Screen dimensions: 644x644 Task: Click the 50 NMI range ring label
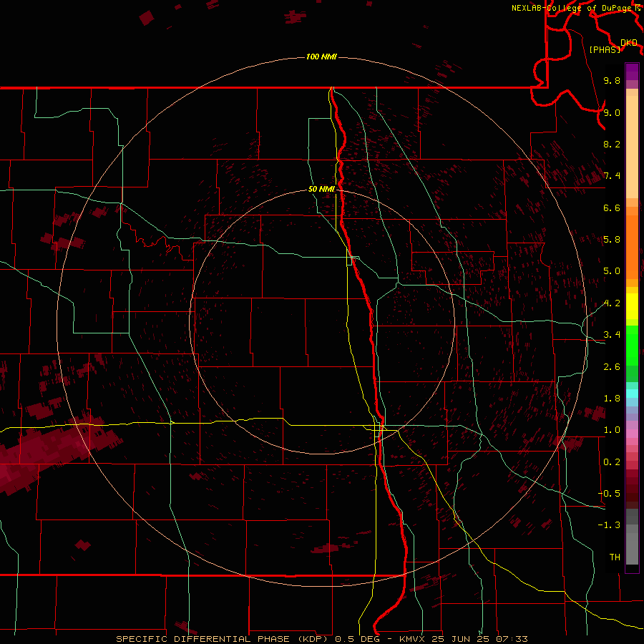[321, 189]
